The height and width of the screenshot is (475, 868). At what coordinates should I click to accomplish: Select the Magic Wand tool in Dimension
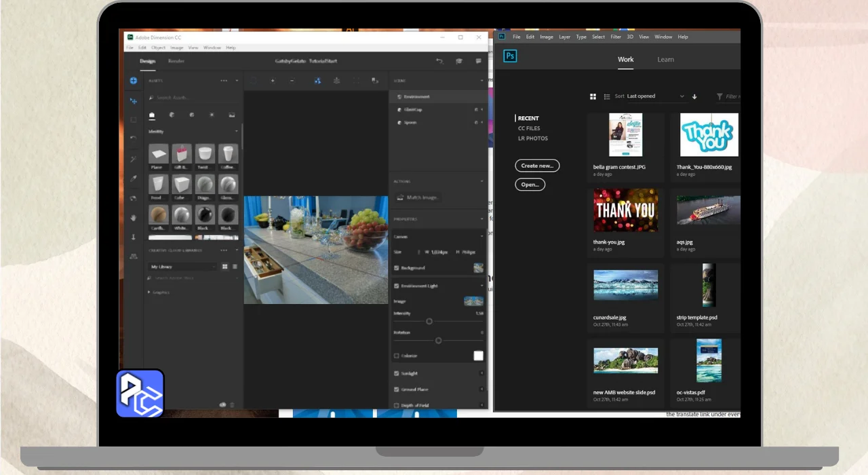pyautogui.click(x=134, y=159)
